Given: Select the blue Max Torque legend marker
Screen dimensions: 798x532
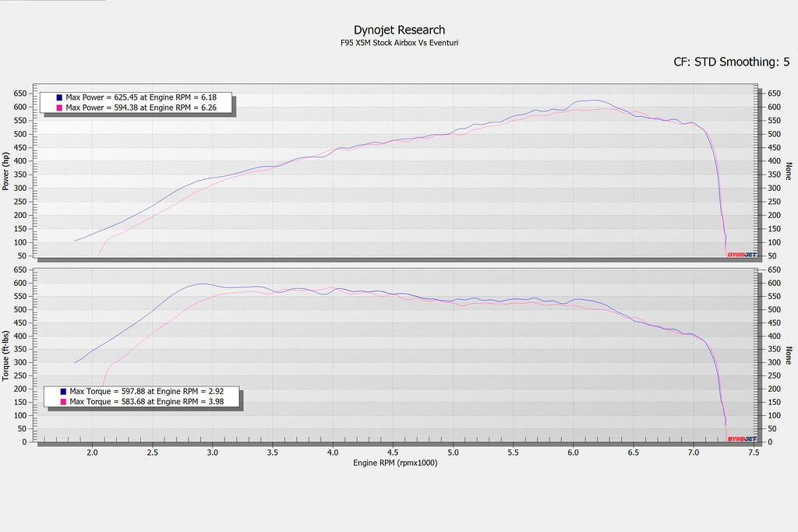Looking at the screenshot, I should pyautogui.click(x=62, y=389).
